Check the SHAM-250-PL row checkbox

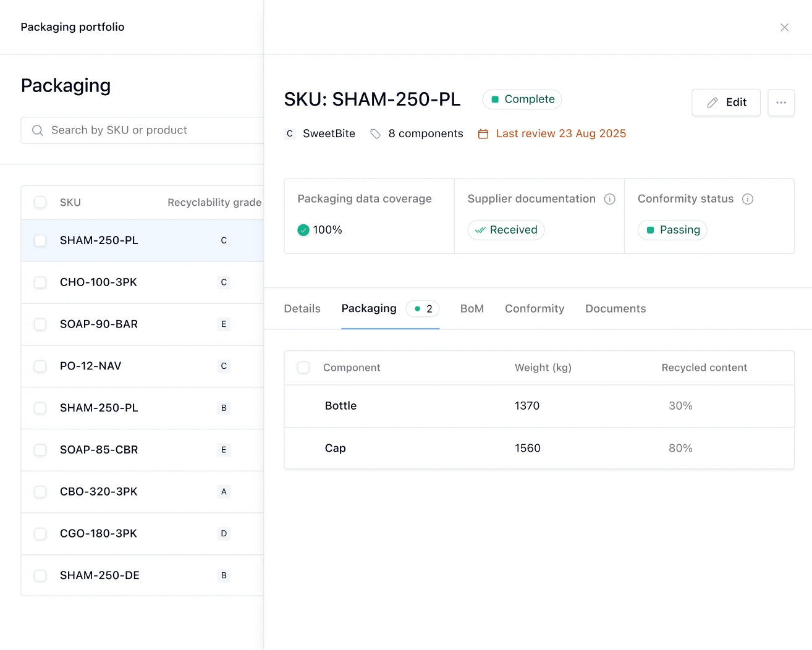(x=40, y=240)
